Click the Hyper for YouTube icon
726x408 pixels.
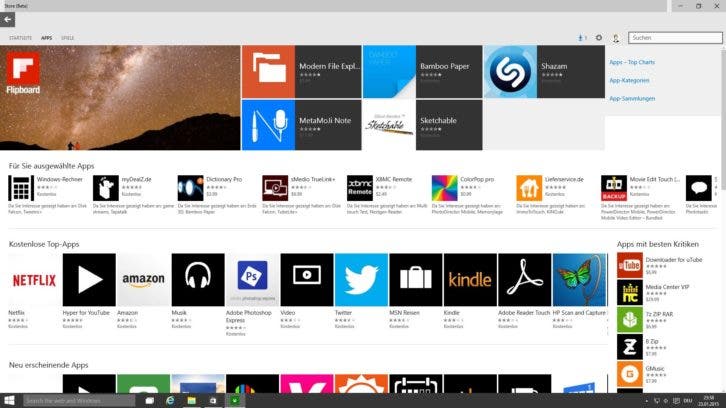point(89,280)
